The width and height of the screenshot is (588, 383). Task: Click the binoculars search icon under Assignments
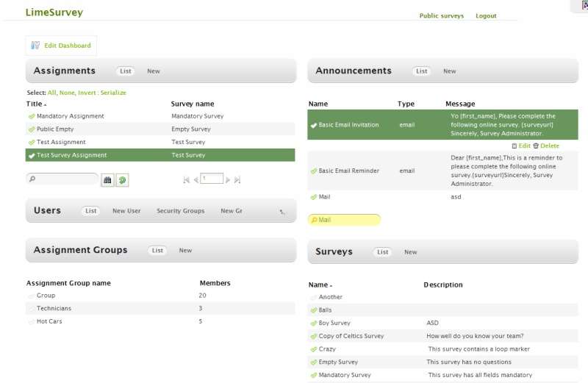click(x=107, y=179)
